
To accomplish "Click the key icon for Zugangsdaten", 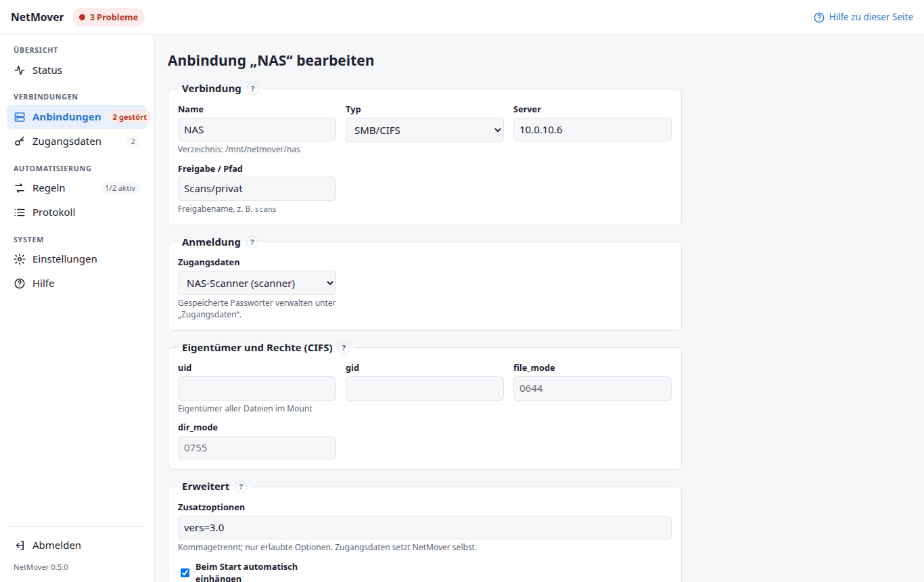I will (20, 141).
